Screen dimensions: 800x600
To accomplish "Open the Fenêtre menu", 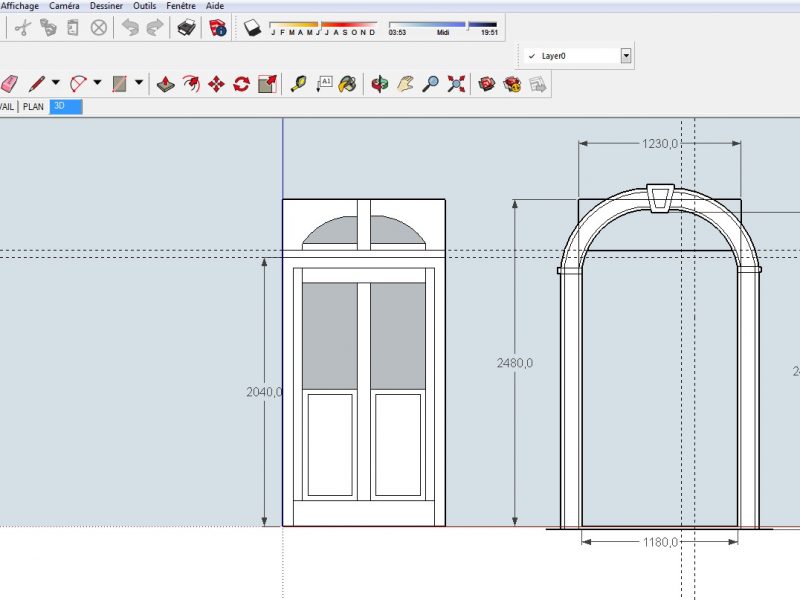I will pos(181,6).
